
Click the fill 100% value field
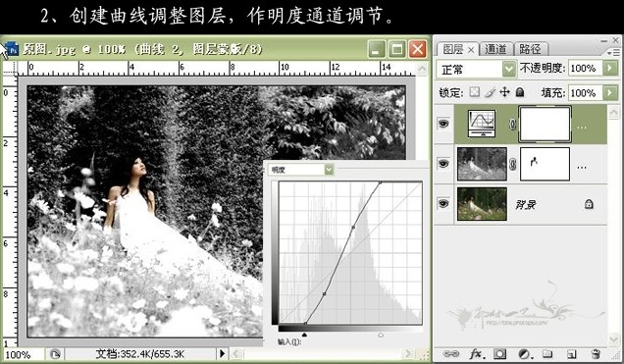click(x=584, y=93)
